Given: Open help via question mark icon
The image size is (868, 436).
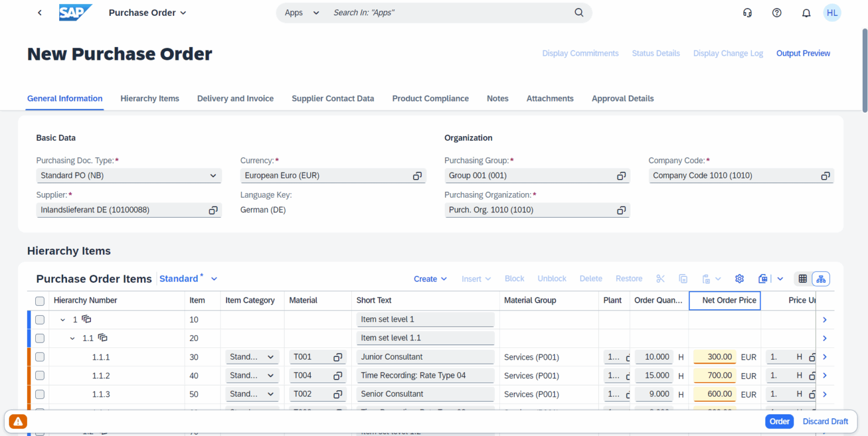Looking at the screenshot, I should pos(777,12).
